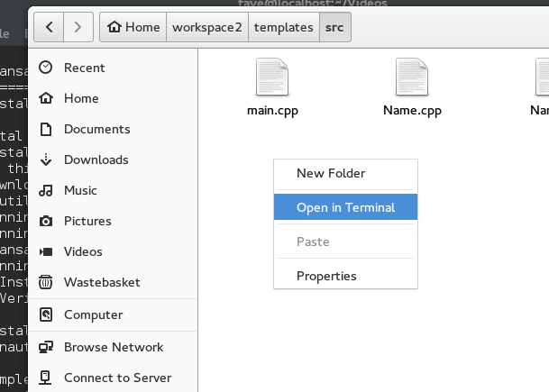Click the Connect to Server icon
This screenshot has width=549, height=392.
45,378
